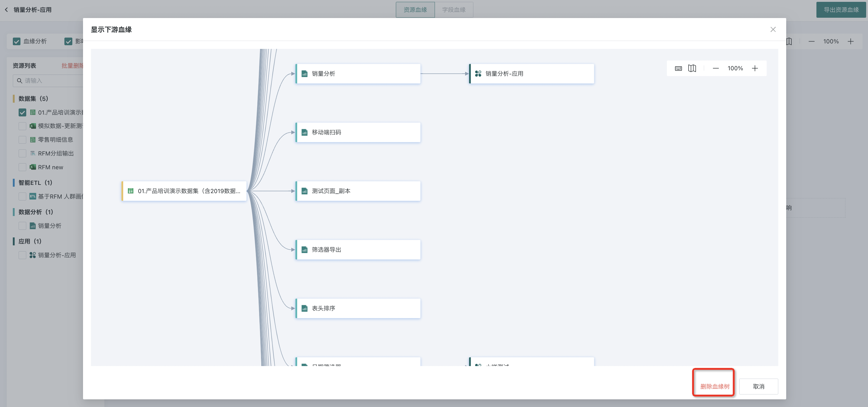868x407 pixels.
Task: Check RFM new checkbox
Action: pos(22,167)
